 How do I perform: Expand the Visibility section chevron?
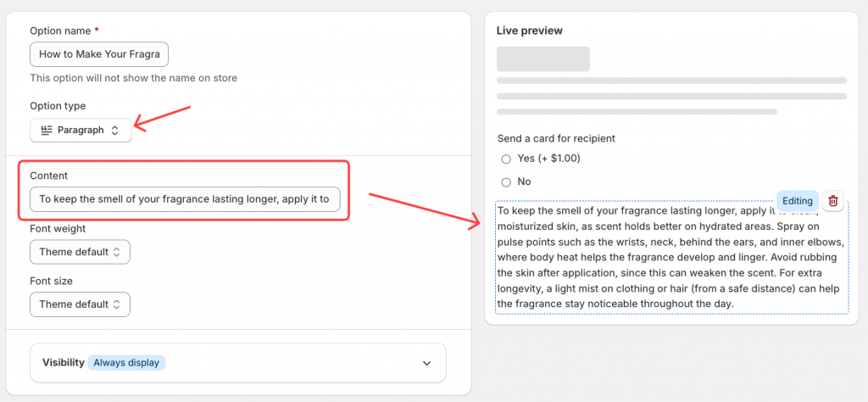[x=426, y=363]
